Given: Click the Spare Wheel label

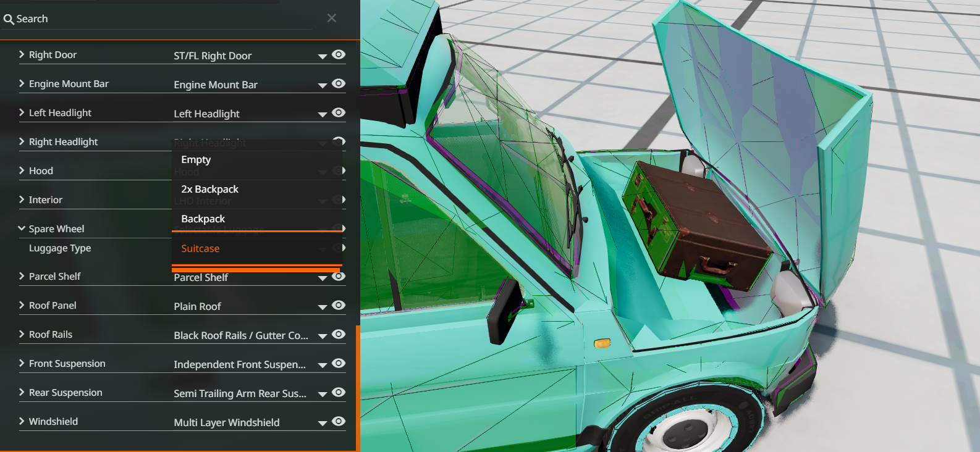Looking at the screenshot, I should 56,228.
